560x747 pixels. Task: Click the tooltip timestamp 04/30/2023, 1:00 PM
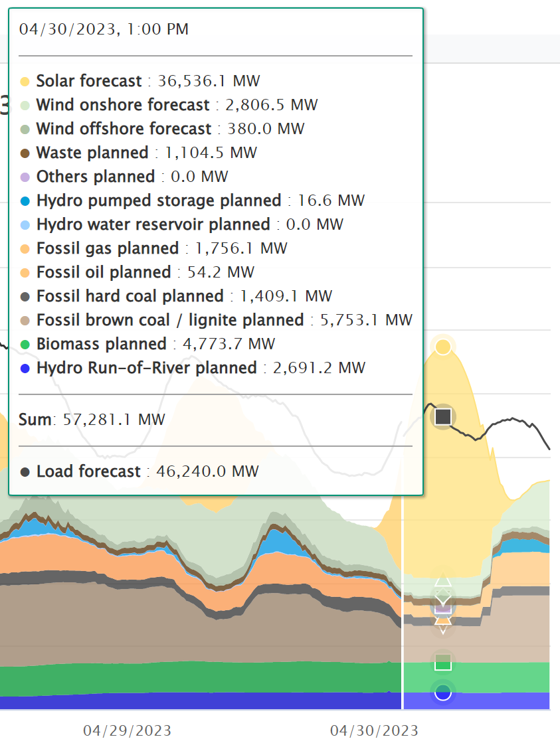104,29
